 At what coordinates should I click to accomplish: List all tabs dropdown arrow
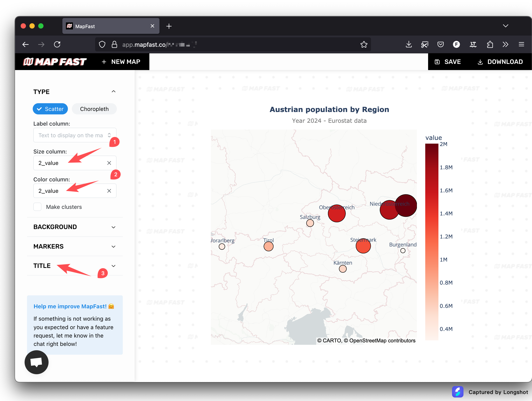tap(505, 26)
